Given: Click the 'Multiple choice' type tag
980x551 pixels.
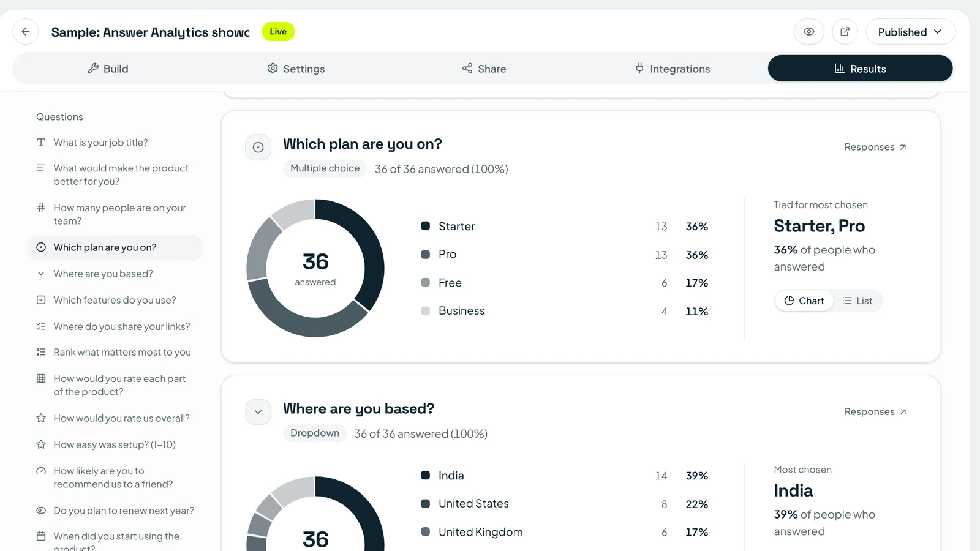Looking at the screenshot, I should 325,168.
